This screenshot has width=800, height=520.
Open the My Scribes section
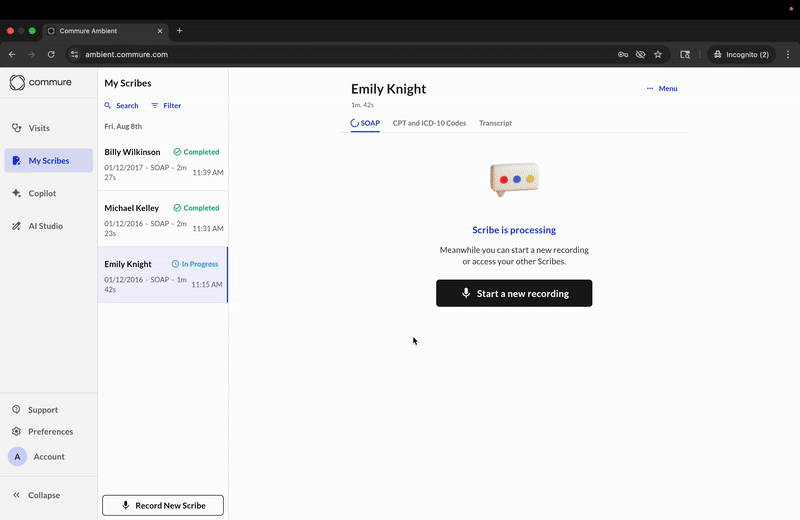(x=48, y=161)
